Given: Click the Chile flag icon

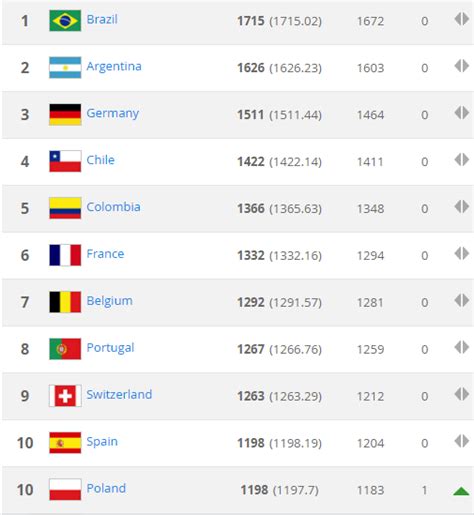Looking at the screenshot, I should point(65,161).
